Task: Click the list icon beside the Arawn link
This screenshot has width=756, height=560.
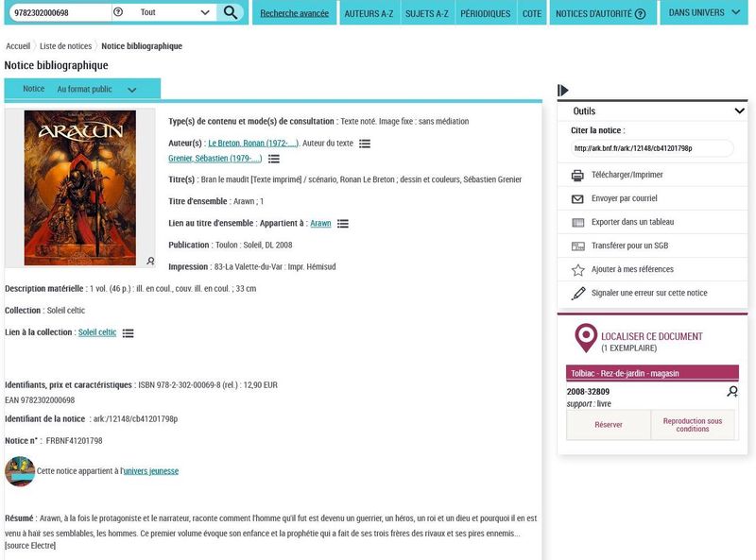Action: [x=343, y=224]
